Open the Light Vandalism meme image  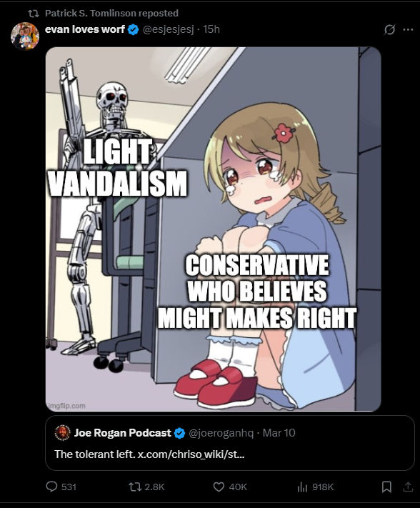[213, 229]
